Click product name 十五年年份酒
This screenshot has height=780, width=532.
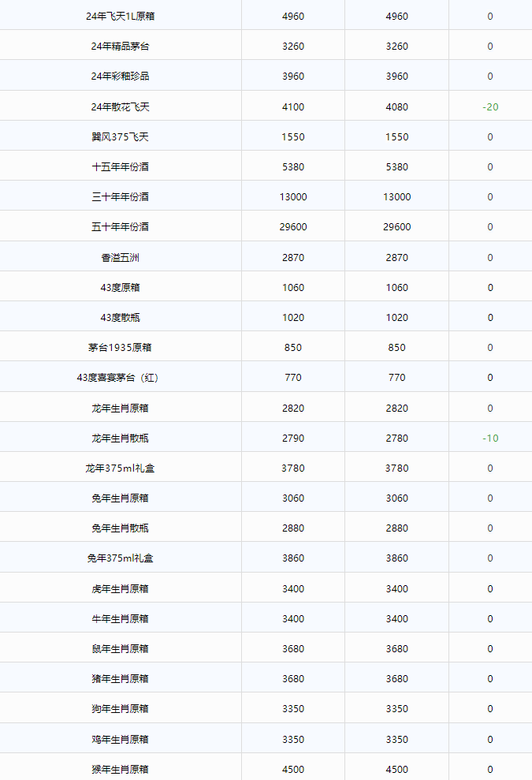point(121,166)
